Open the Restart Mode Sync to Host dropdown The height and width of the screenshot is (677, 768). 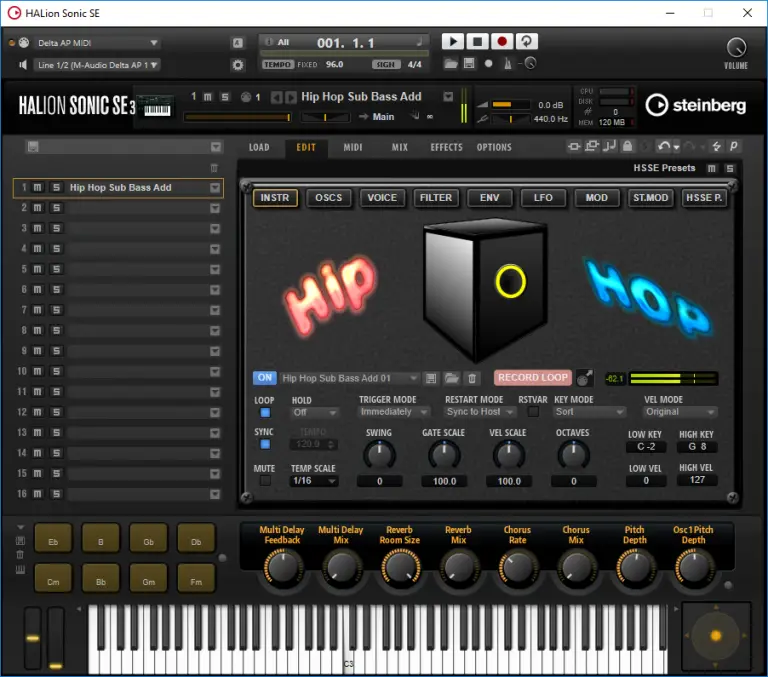(480, 412)
